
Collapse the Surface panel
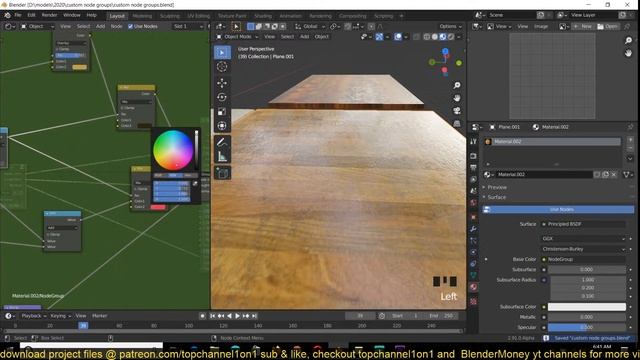(x=496, y=197)
